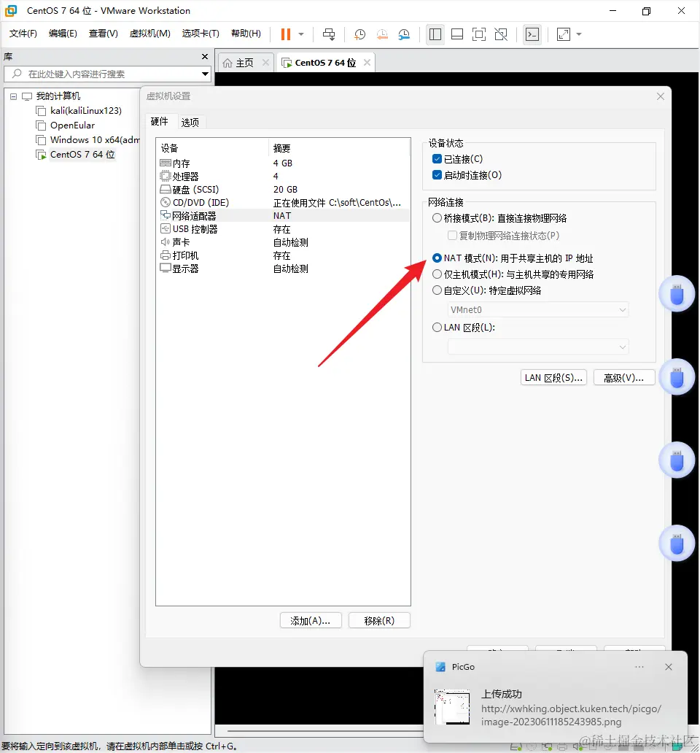
Task: Click the 移除(R) remove button
Action: coord(379,621)
